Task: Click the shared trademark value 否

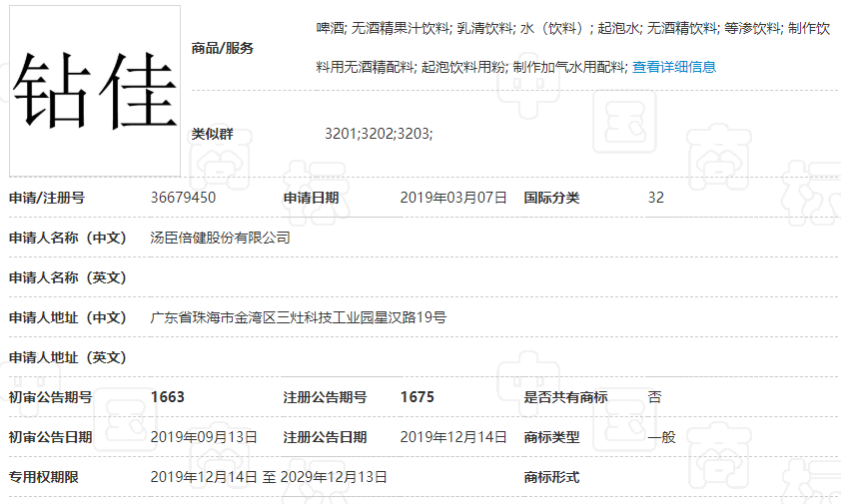Action: (x=655, y=397)
